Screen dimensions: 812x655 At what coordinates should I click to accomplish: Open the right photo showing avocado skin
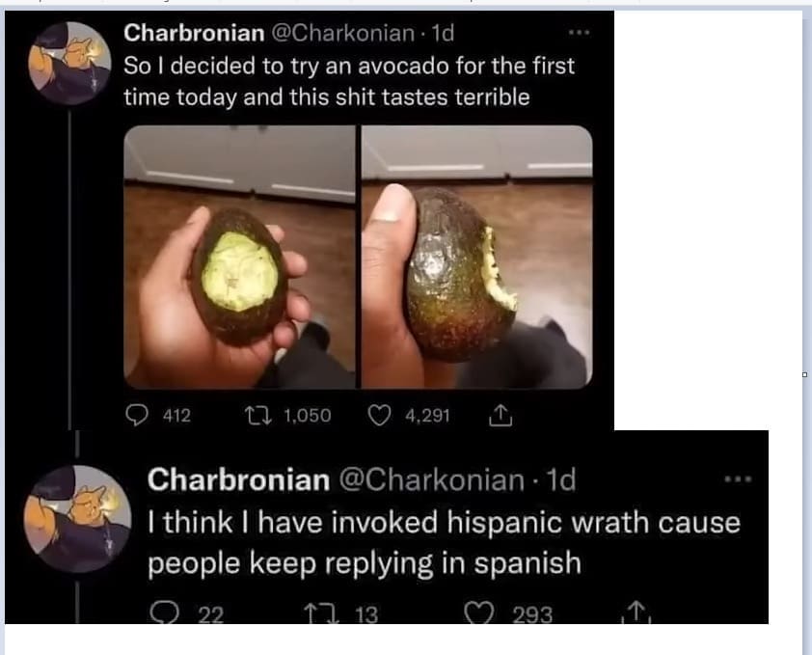tap(476, 257)
